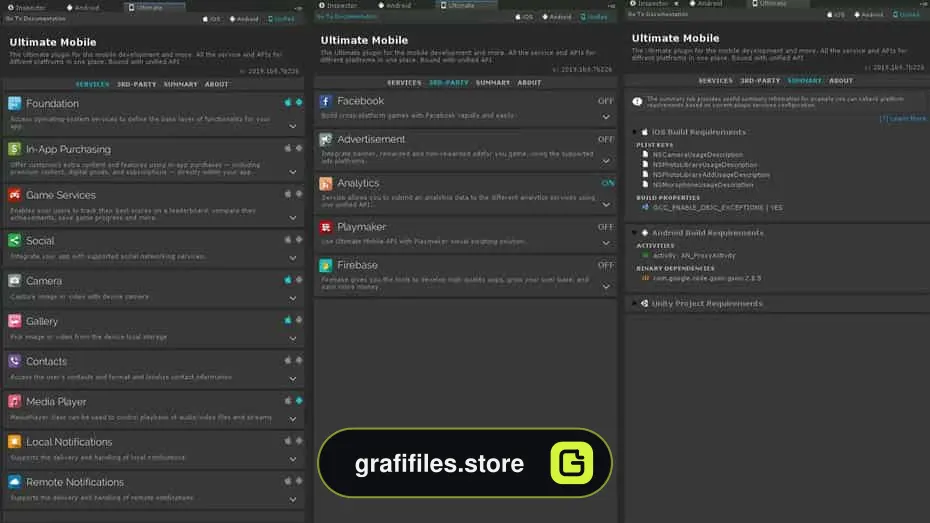This screenshot has height=523, width=930.
Task: Switch to Inspector tab in the 3rd-Party window
Action: pyautogui.click(x=339, y=5)
